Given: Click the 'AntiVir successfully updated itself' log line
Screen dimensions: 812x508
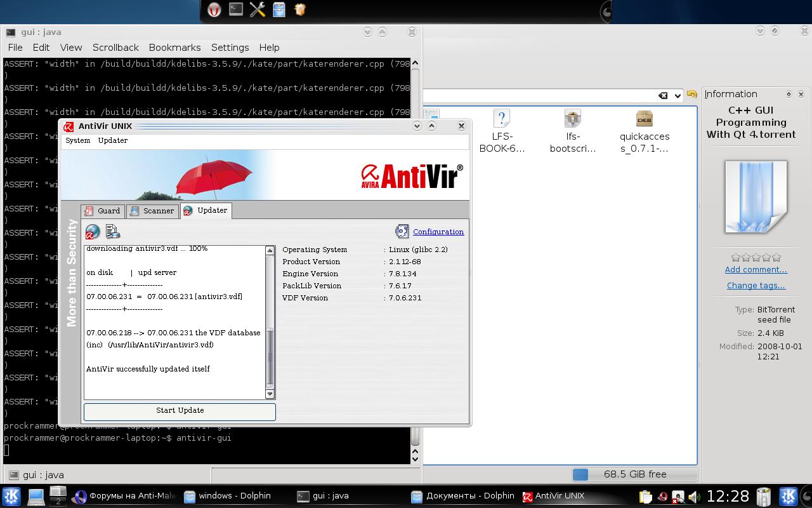Looking at the screenshot, I should [148, 369].
